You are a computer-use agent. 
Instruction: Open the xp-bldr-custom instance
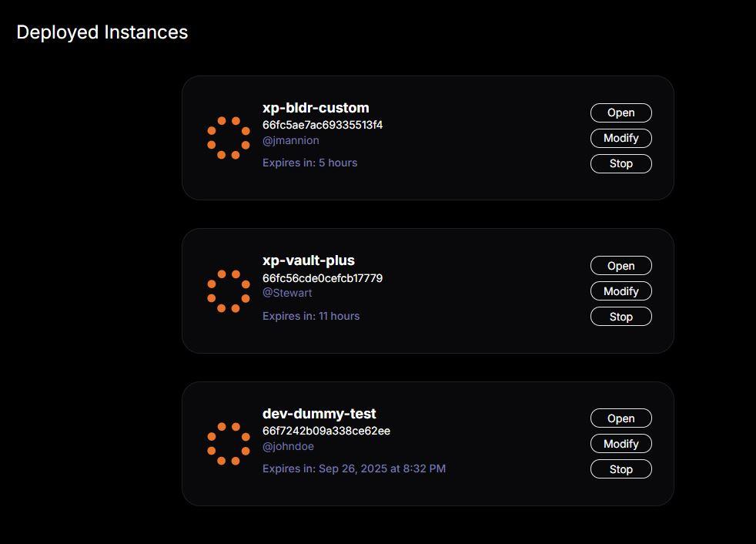pos(621,112)
